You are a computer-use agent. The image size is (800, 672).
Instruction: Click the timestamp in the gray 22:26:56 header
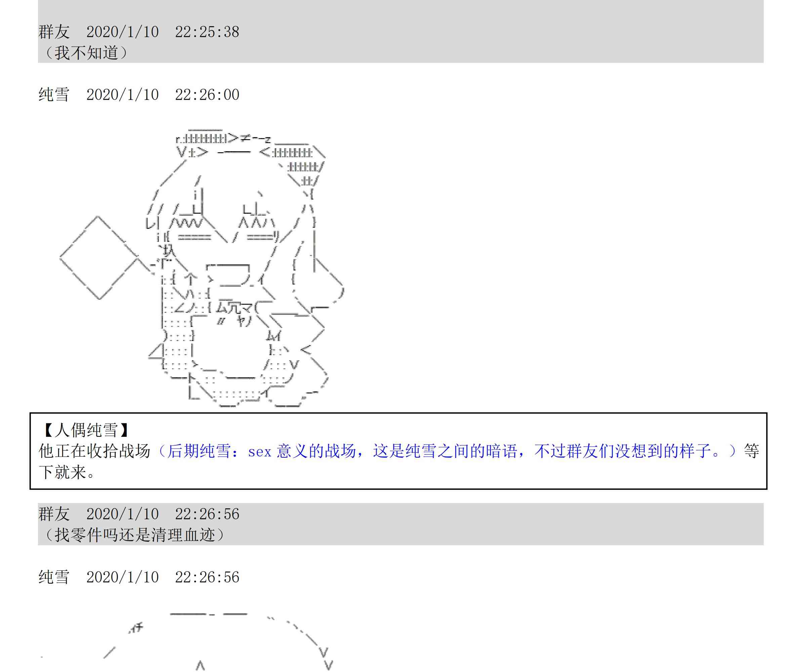point(207,514)
